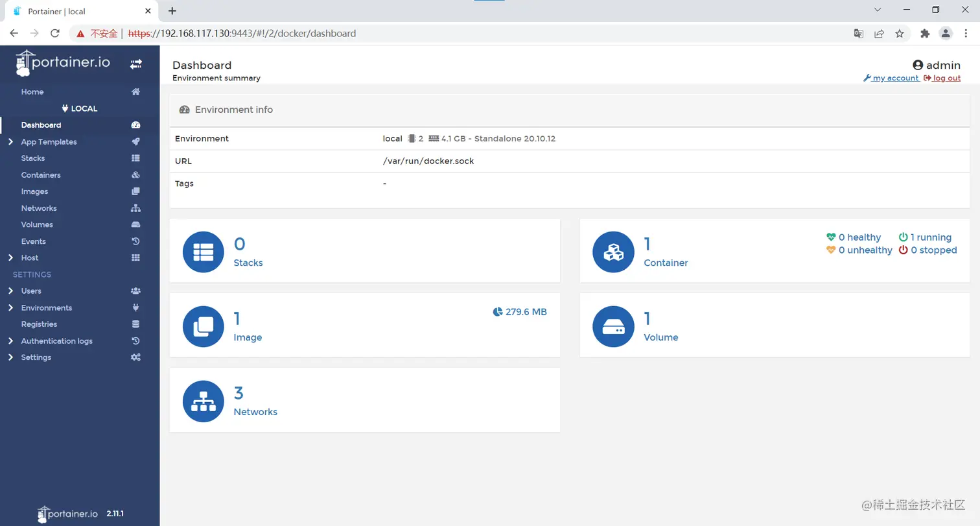
Task: Expand the Authentication logs chevron
Action: coord(10,341)
